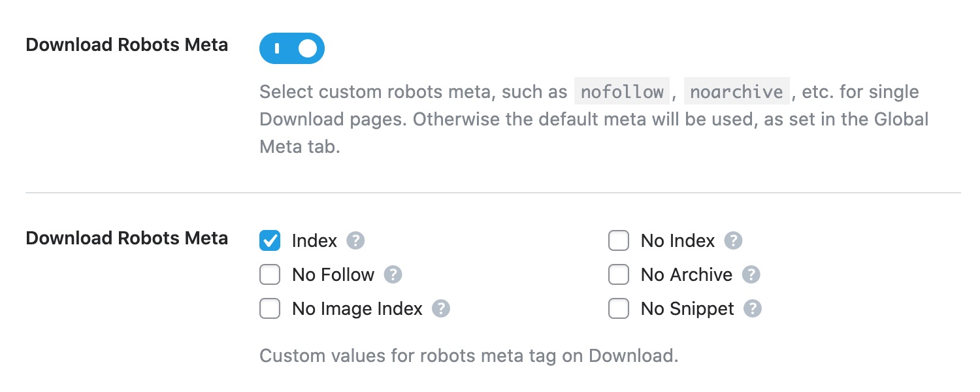Uncheck the Index checkbox
The image size is (980, 392).
coord(269,240)
